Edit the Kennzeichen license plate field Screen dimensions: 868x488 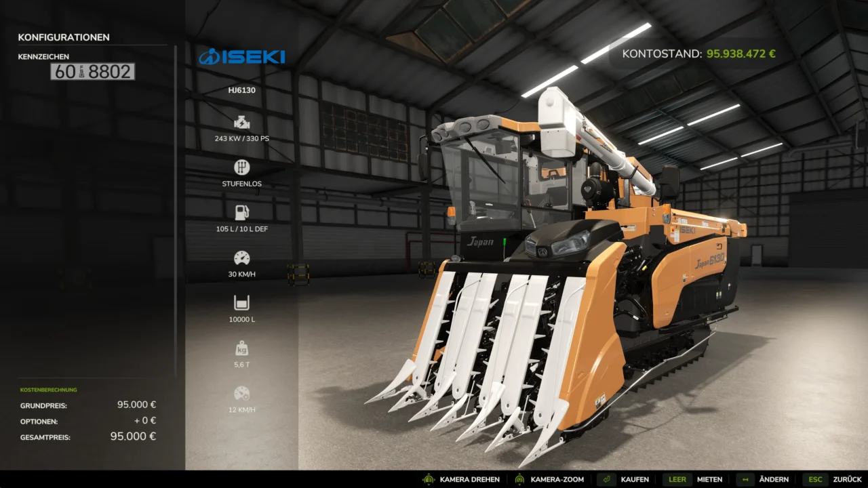coord(92,72)
